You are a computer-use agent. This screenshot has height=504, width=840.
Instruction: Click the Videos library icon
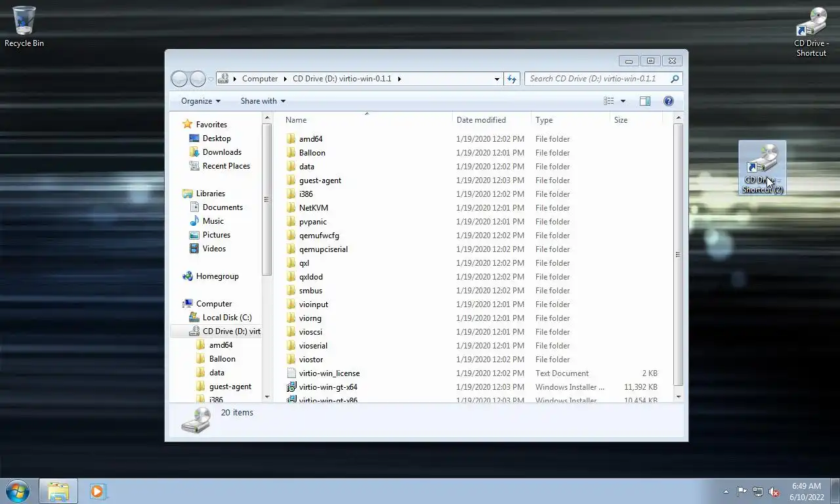[x=194, y=249]
